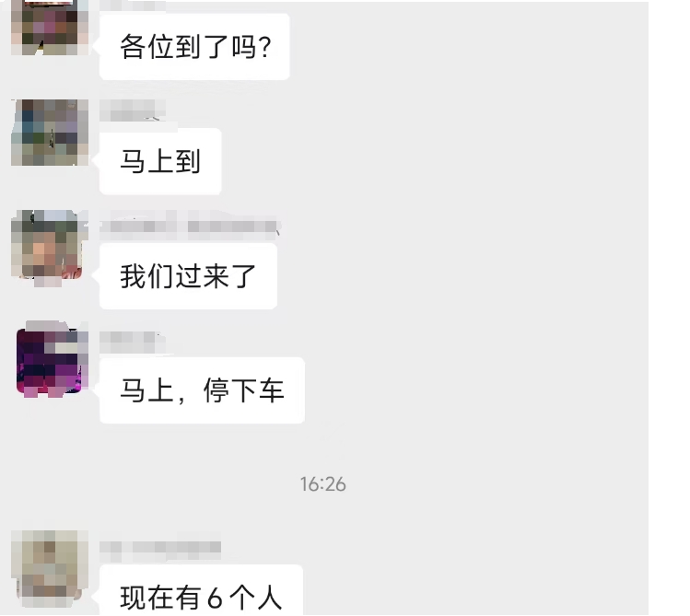The height and width of the screenshot is (616, 690).
Task: Click blurred sender name above '马上,停下车'
Action: point(132,343)
